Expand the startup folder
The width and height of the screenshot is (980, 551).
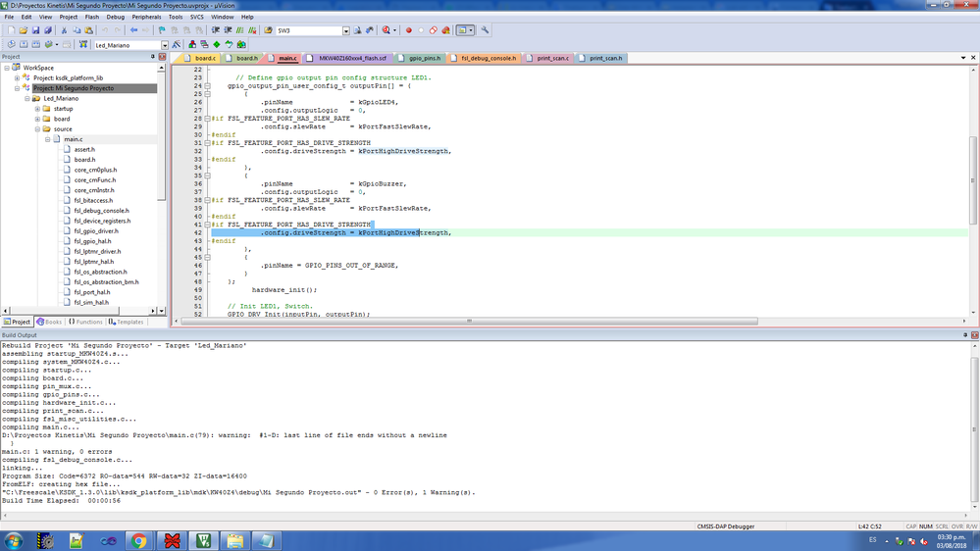(x=37, y=109)
